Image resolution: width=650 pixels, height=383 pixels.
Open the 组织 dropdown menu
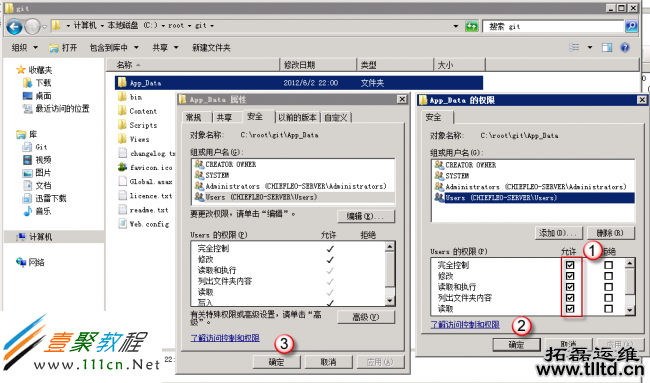(25, 48)
